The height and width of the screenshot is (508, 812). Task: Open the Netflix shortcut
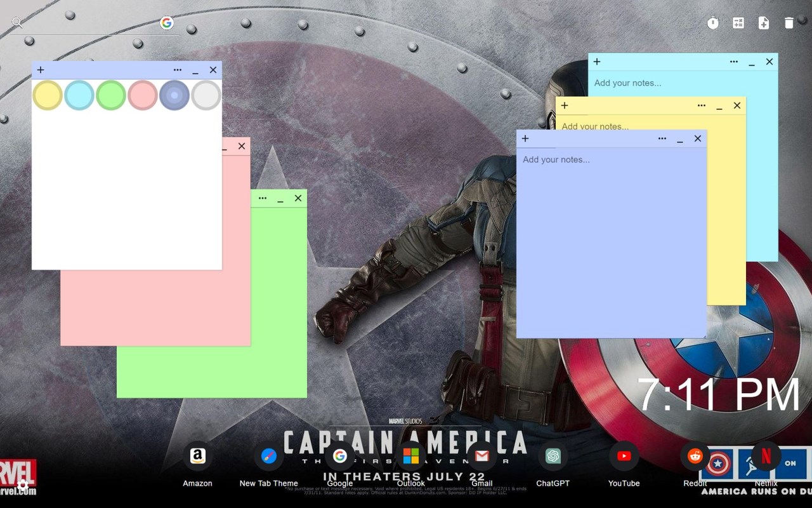click(766, 456)
